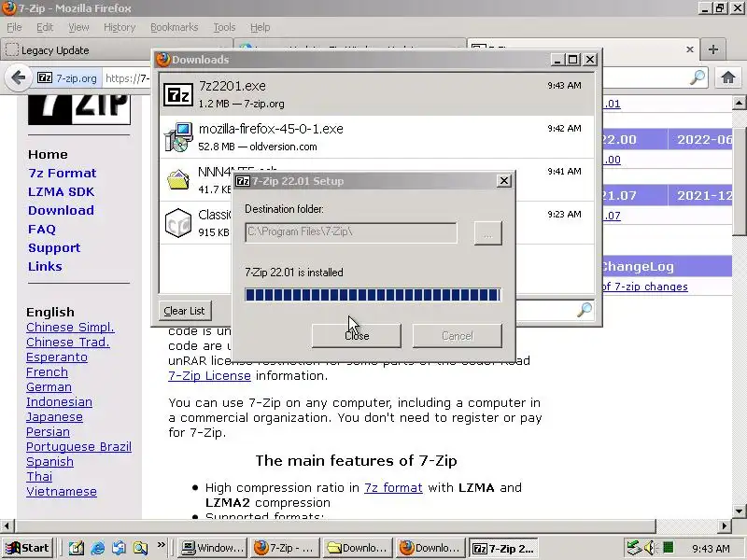Image resolution: width=747 pixels, height=560 pixels.
Task: Switch language to German
Action: point(49,387)
